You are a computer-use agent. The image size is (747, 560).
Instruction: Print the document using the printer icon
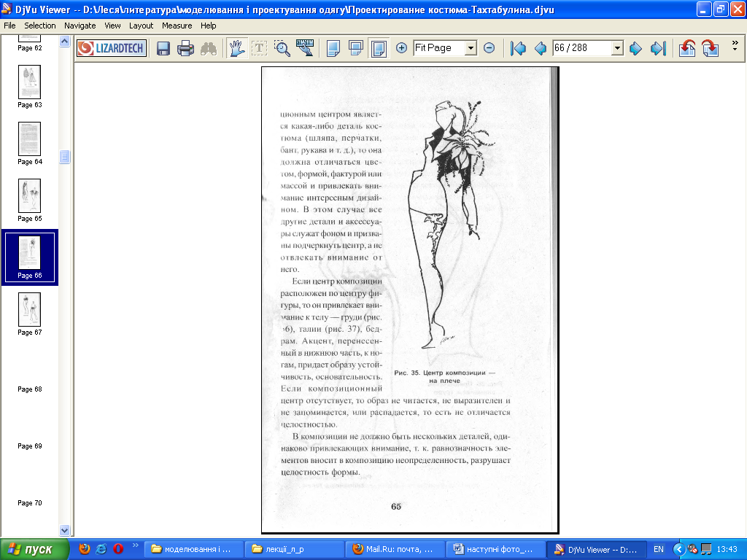[185, 48]
